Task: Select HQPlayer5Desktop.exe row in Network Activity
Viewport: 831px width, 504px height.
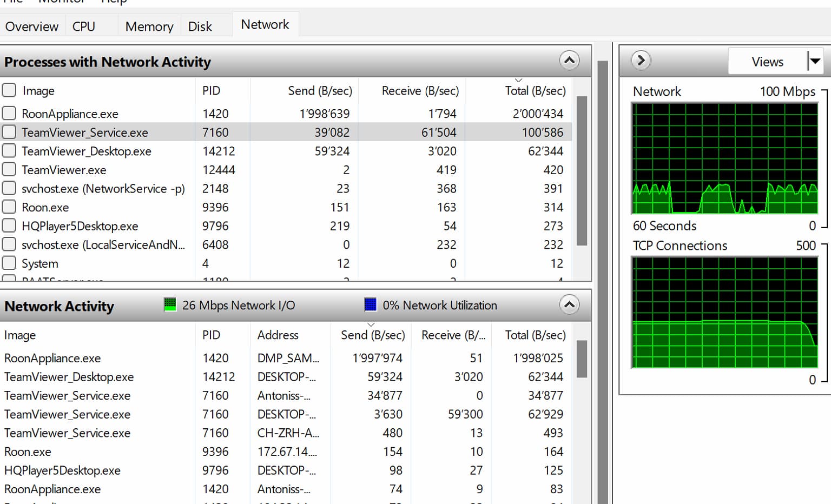Action: tap(286, 470)
